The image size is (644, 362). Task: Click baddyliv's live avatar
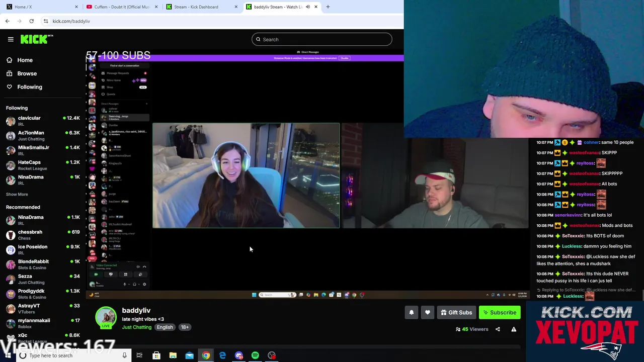[106, 317]
